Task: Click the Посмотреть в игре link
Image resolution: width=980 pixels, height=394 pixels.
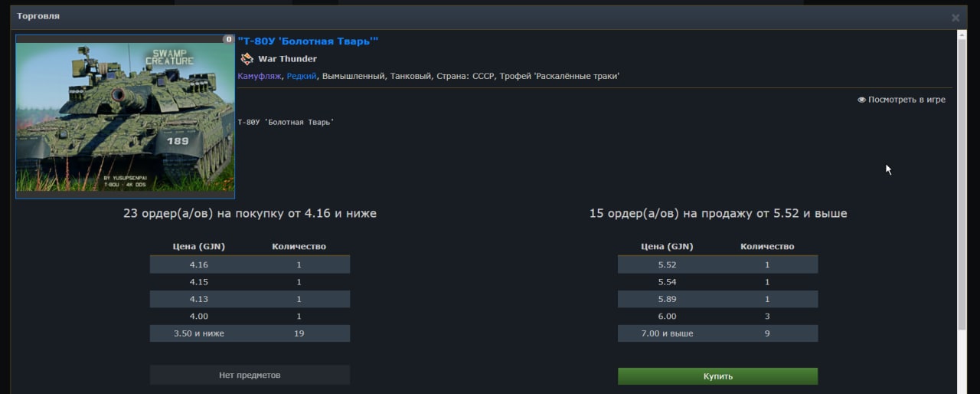Action: pos(906,100)
